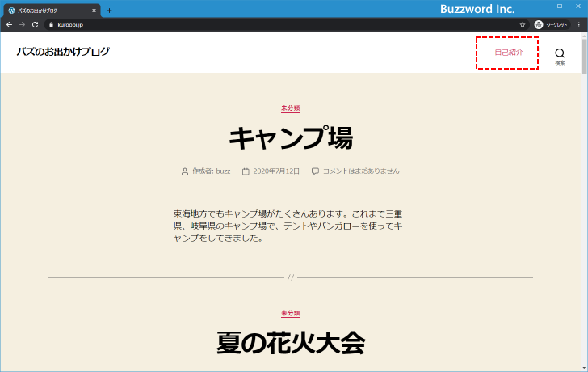Open the 検索 search icon in header
The image size is (588, 372).
coord(560,57)
